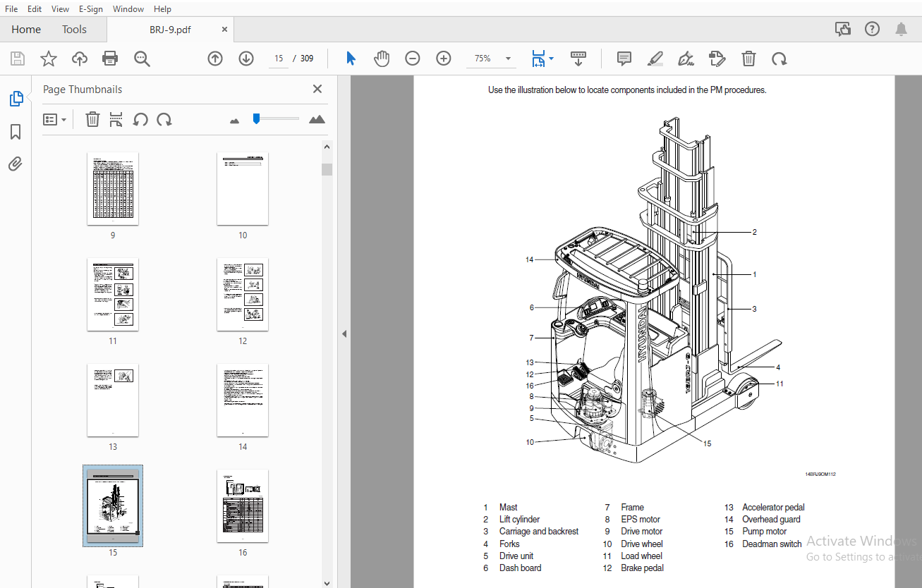
Task: Switch to the Home tab
Action: click(x=26, y=29)
